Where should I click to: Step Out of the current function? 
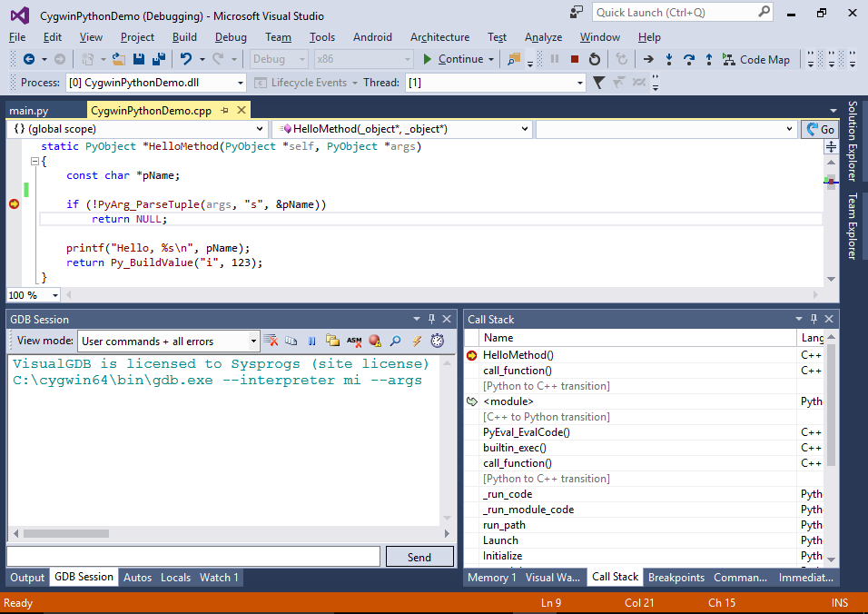(708, 59)
